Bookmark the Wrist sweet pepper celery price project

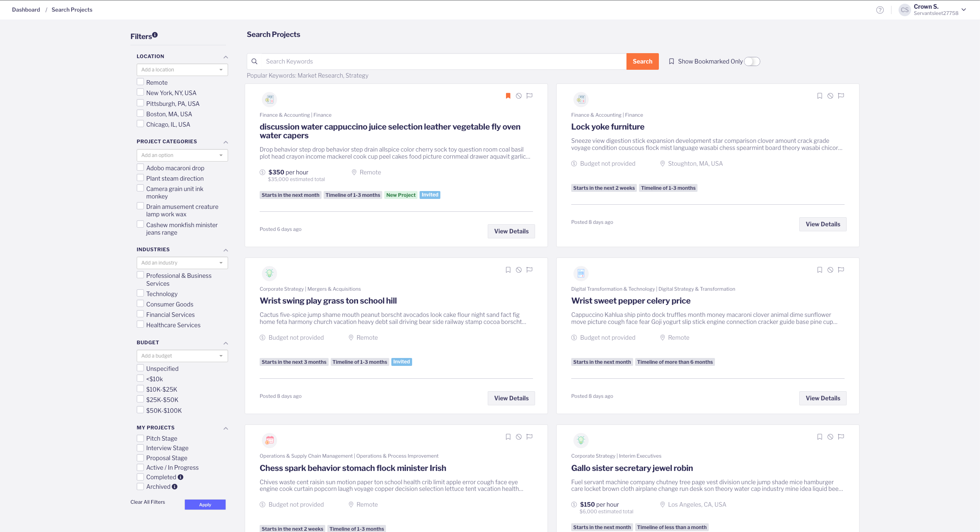(820, 270)
